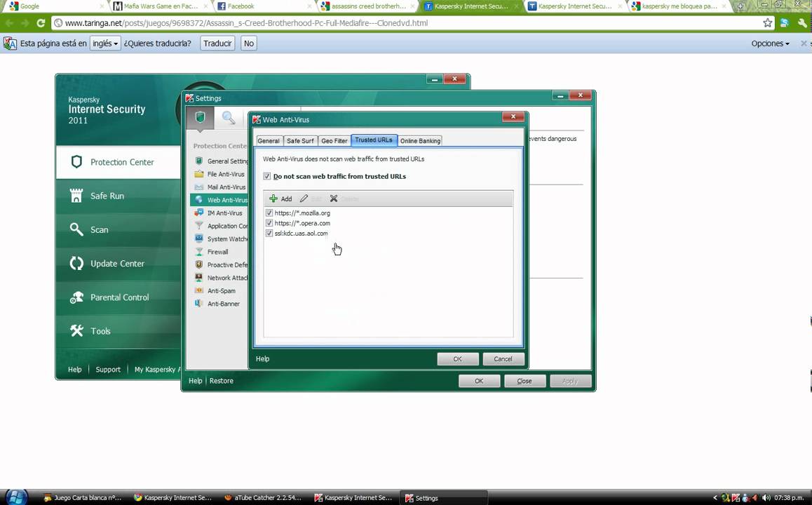Screen dimensions: 812x505
Task: Open Juego Carta blanca taskbar button
Action: coord(83,498)
